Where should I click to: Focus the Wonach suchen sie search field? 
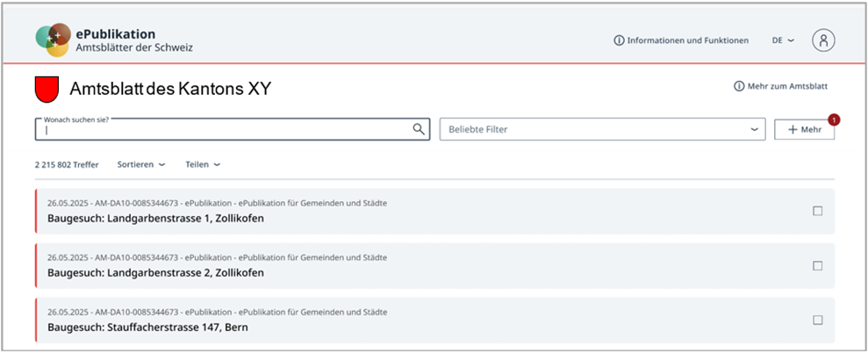pyautogui.click(x=224, y=130)
